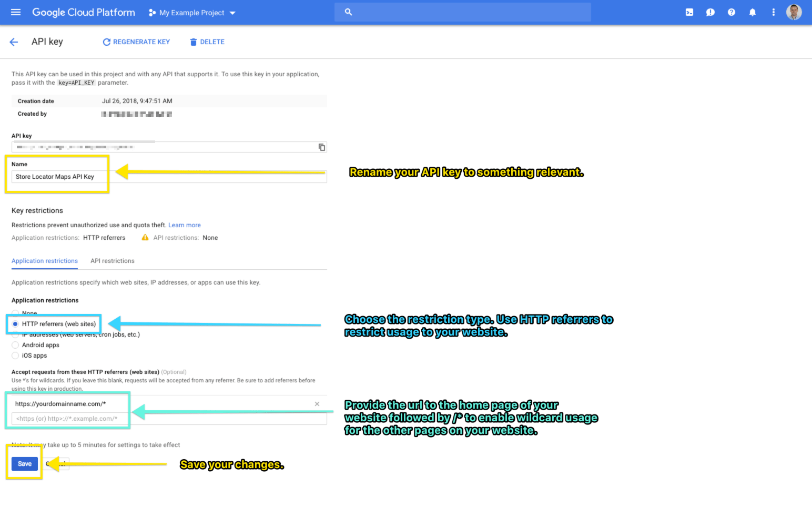
Task: Open the three-dot utilities menu
Action: [x=773, y=12]
